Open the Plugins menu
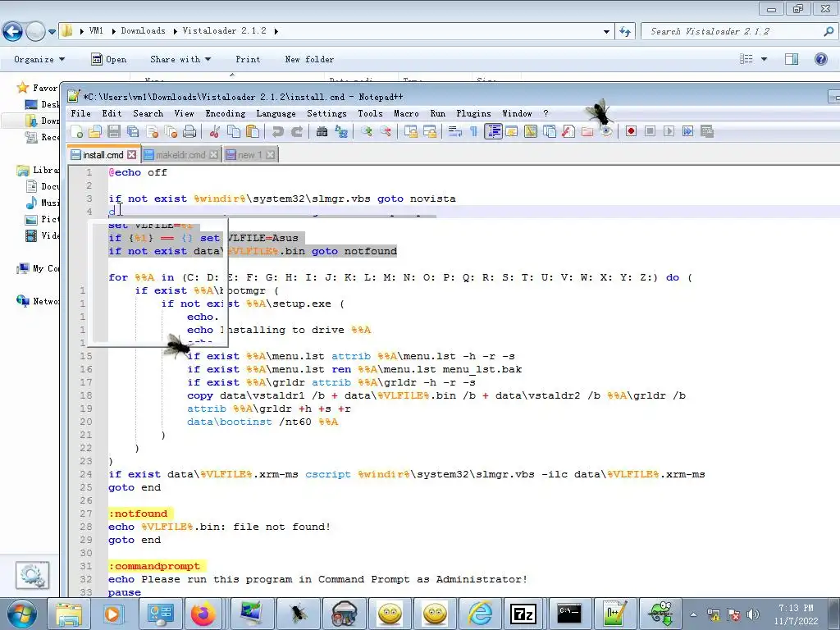This screenshot has height=630, width=840. point(473,113)
